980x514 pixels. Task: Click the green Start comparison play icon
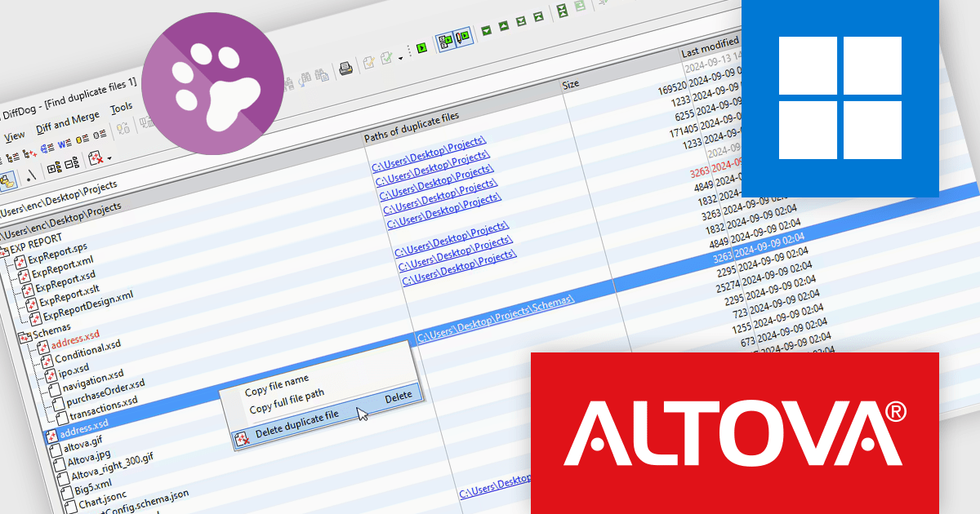pos(422,49)
